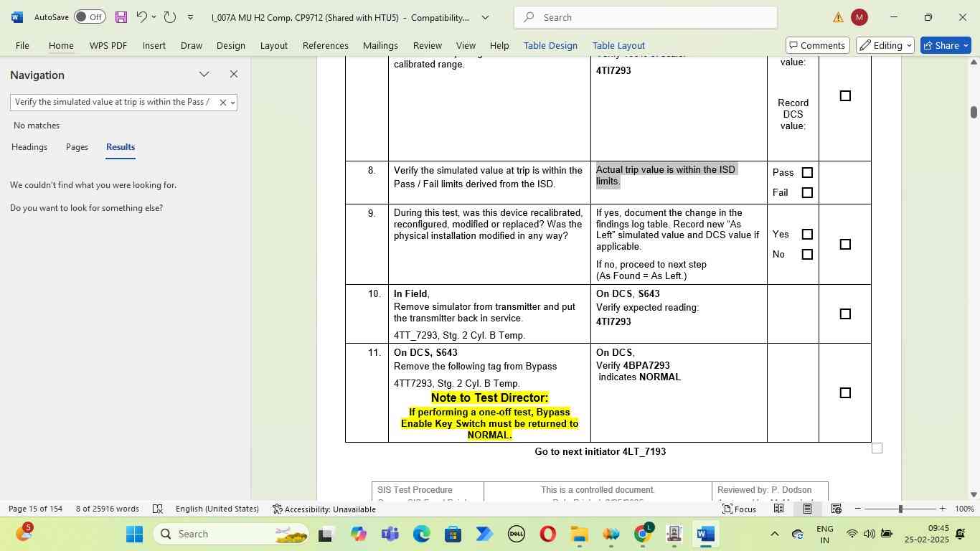The width and height of the screenshot is (980, 551).
Task: Open Navigation pane options chevron
Action: pyautogui.click(x=204, y=74)
